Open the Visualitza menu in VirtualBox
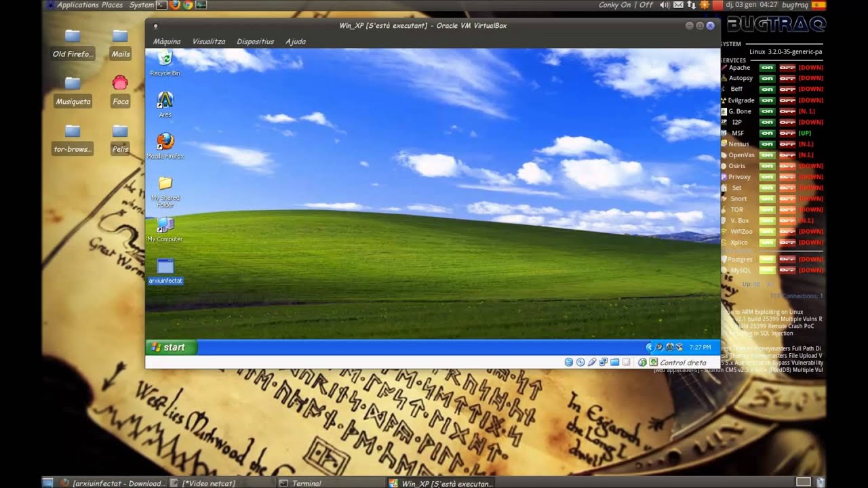 [x=209, y=41]
